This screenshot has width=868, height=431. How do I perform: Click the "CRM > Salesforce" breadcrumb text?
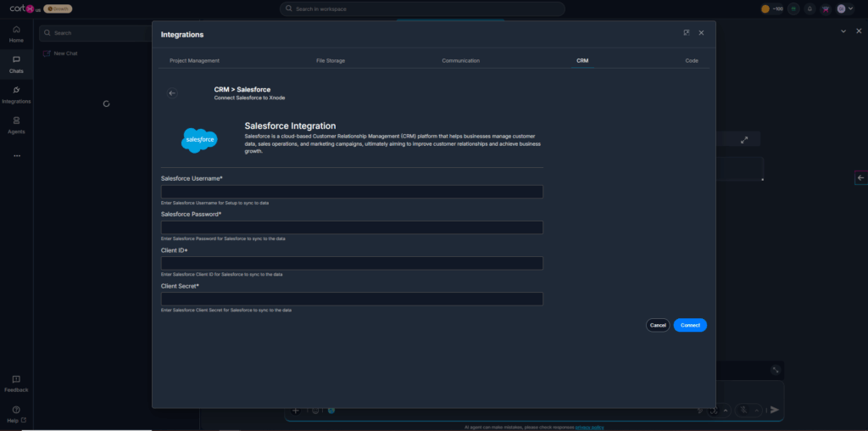[x=242, y=89]
